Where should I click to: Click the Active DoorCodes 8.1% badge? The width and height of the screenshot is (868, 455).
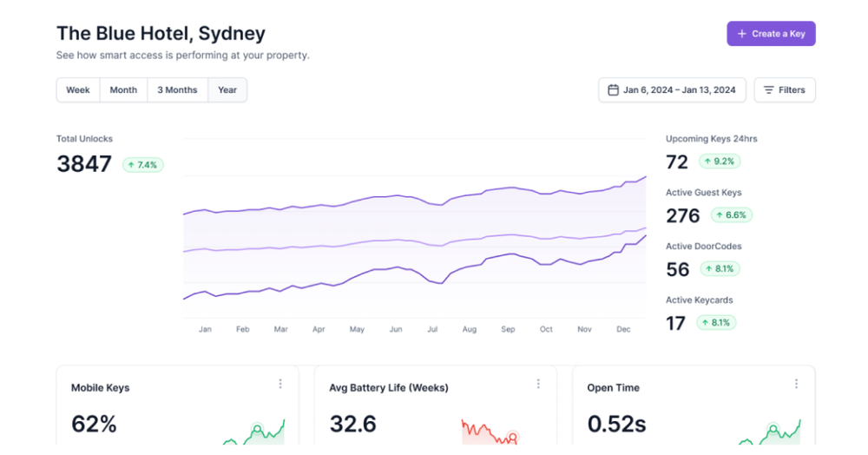(719, 269)
